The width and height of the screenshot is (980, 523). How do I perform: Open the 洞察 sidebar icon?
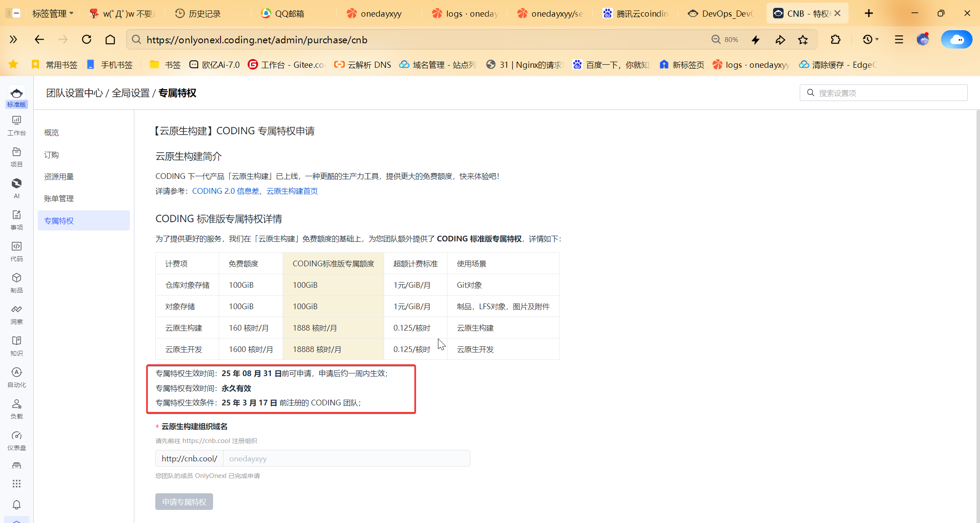coord(17,314)
